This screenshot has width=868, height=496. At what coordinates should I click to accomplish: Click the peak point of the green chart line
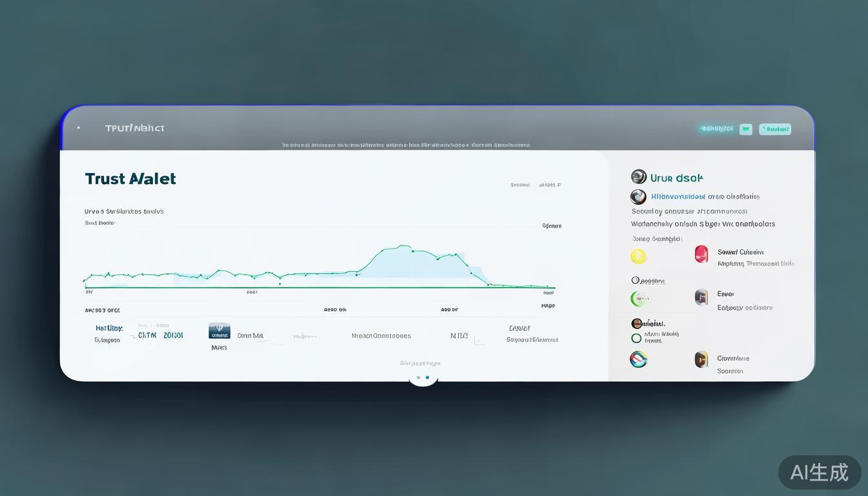[x=403, y=245]
